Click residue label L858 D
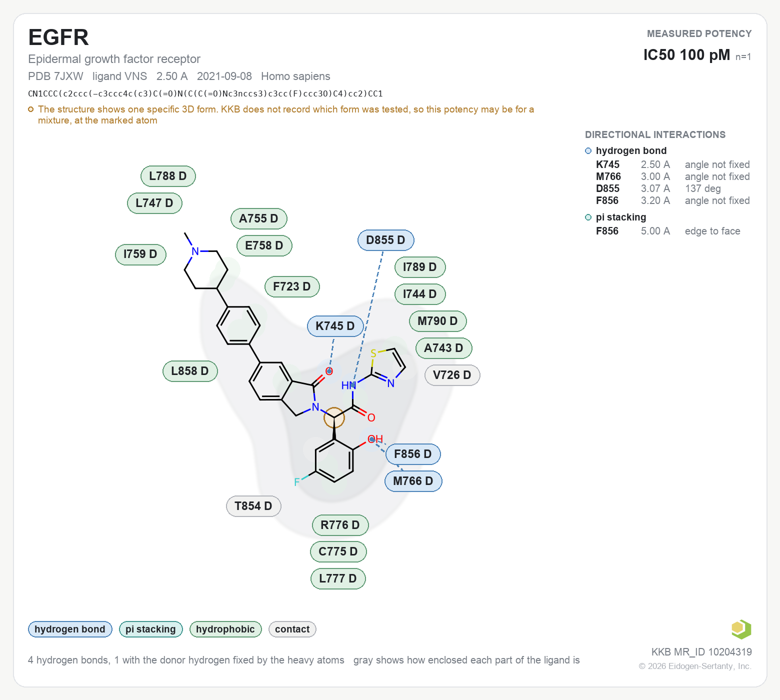 [x=190, y=371]
